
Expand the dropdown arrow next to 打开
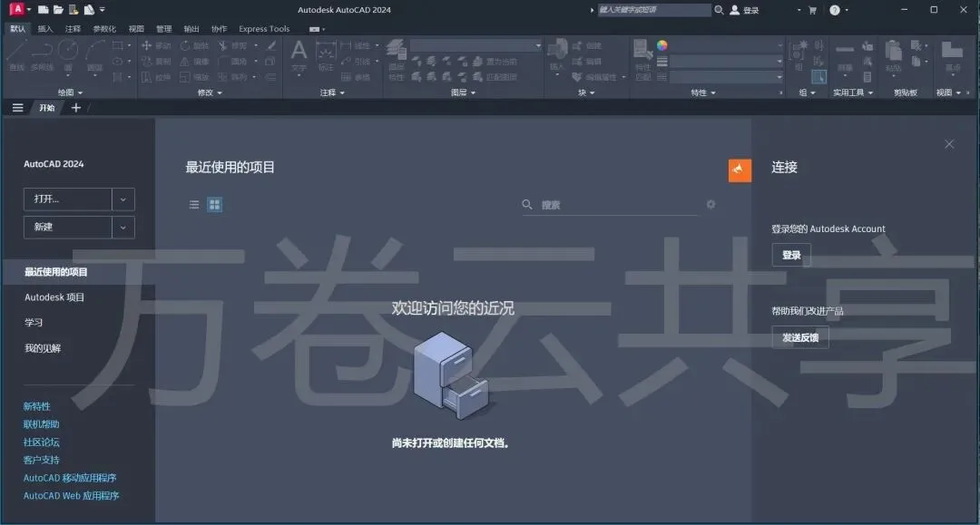pyautogui.click(x=123, y=199)
